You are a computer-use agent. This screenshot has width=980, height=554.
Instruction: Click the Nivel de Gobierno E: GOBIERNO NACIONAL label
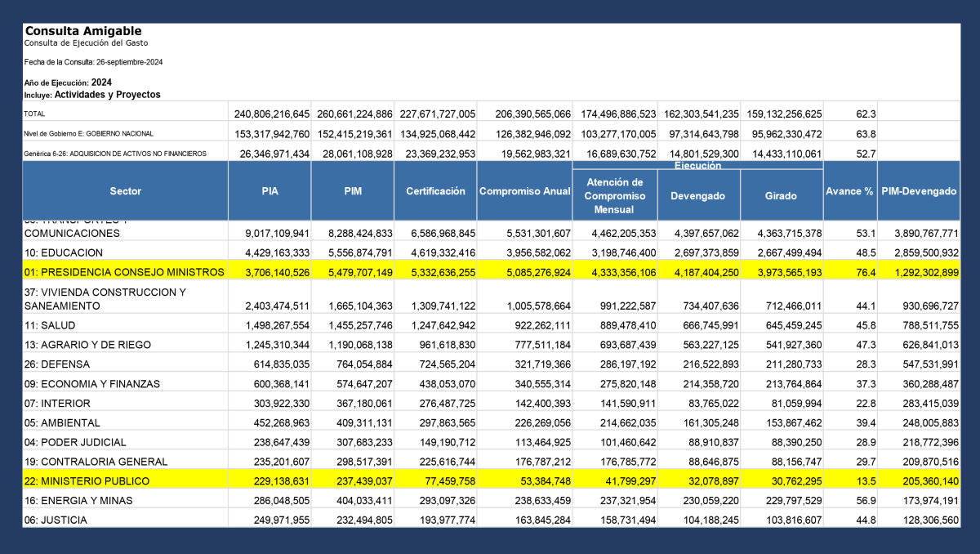tap(89, 133)
